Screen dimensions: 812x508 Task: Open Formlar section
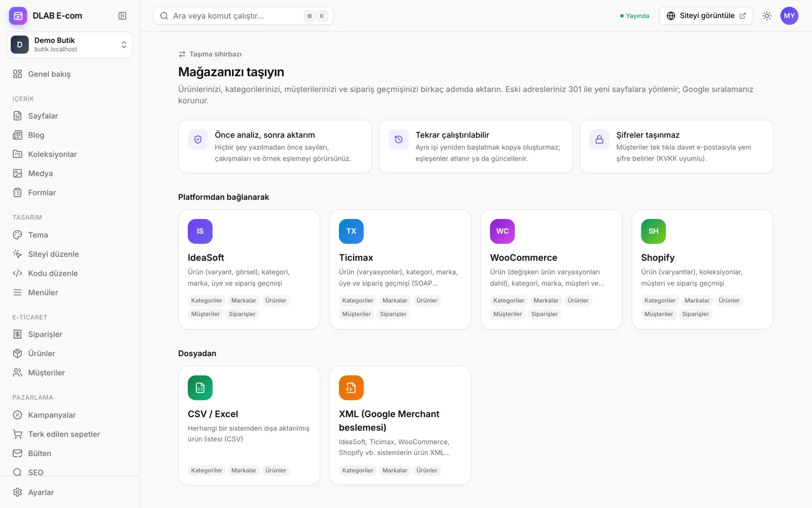[70, 193]
